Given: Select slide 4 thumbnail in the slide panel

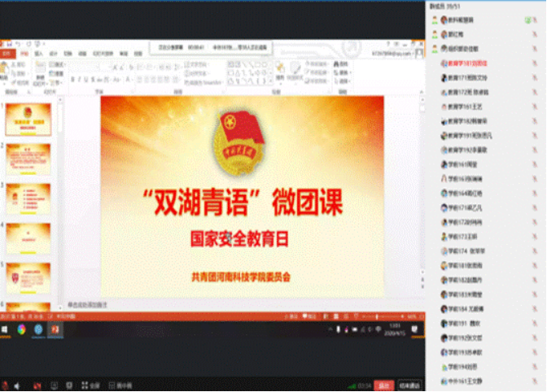Looking at the screenshot, I should 28,238.
